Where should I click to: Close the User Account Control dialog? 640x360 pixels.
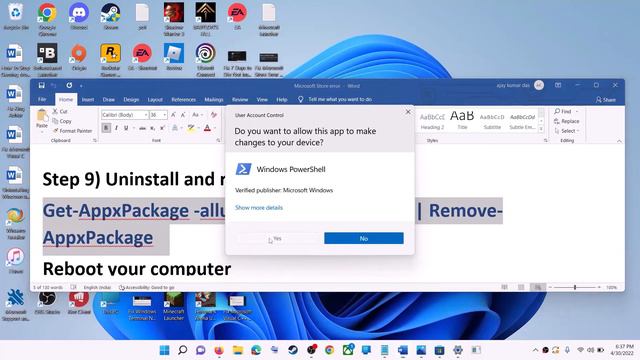(x=408, y=111)
